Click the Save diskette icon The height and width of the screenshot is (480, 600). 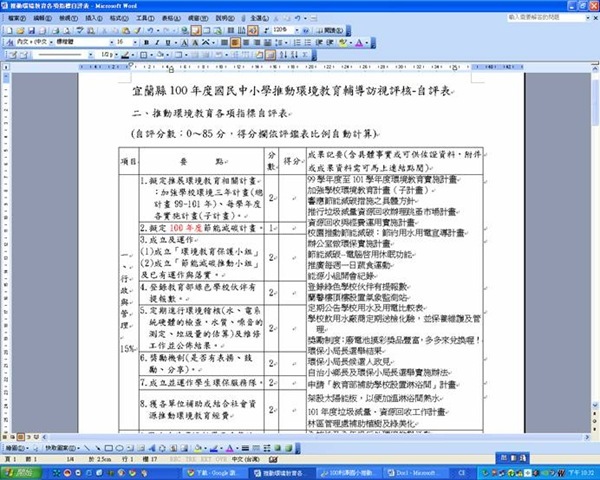pos(31,30)
